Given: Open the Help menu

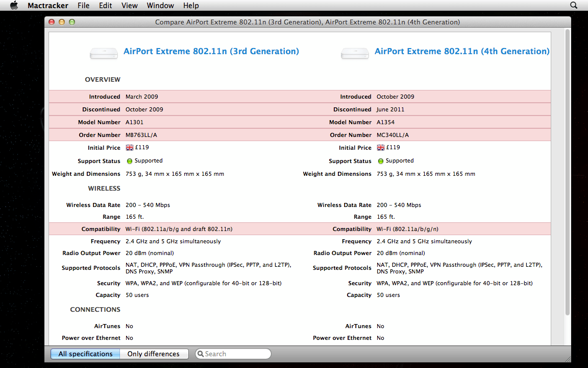Looking at the screenshot, I should (x=191, y=5).
